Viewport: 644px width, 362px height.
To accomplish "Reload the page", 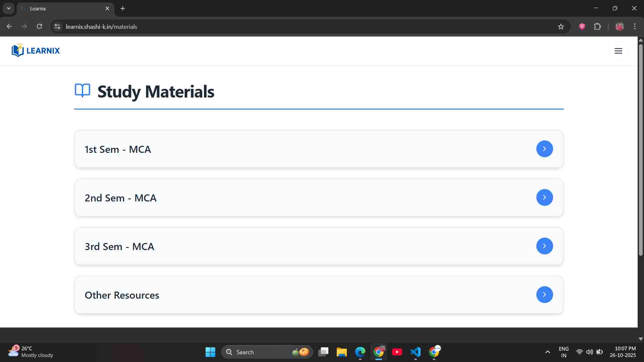I will pyautogui.click(x=39, y=26).
